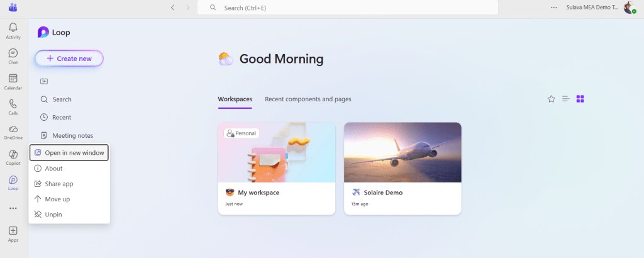Open the Solaire Demo workspace card
This screenshot has height=258, width=644.
pyautogui.click(x=402, y=168)
